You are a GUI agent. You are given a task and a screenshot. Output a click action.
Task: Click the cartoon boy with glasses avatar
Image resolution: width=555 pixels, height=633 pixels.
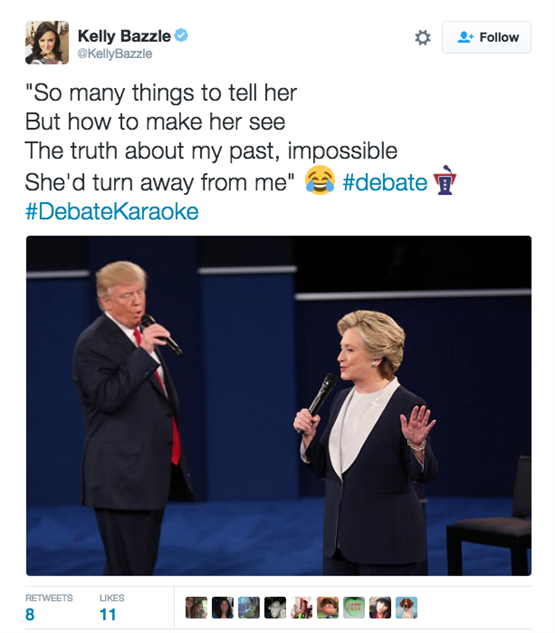click(327, 608)
